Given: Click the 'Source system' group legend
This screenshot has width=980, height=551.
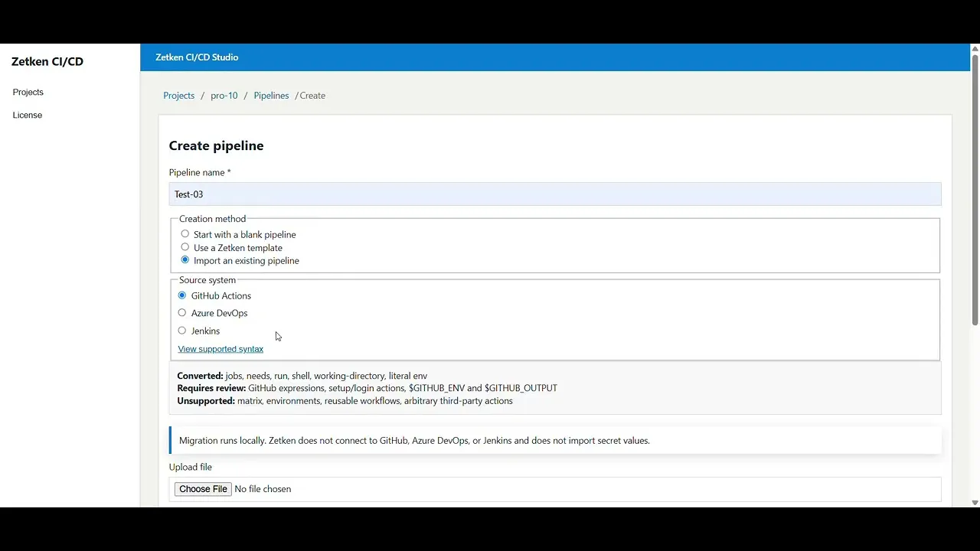Looking at the screenshot, I should pos(207,280).
